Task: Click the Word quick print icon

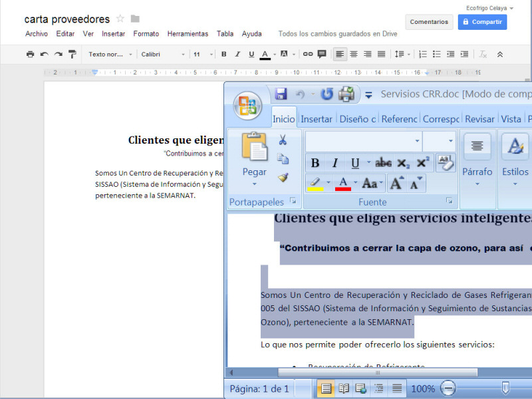Action: [346, 94]
